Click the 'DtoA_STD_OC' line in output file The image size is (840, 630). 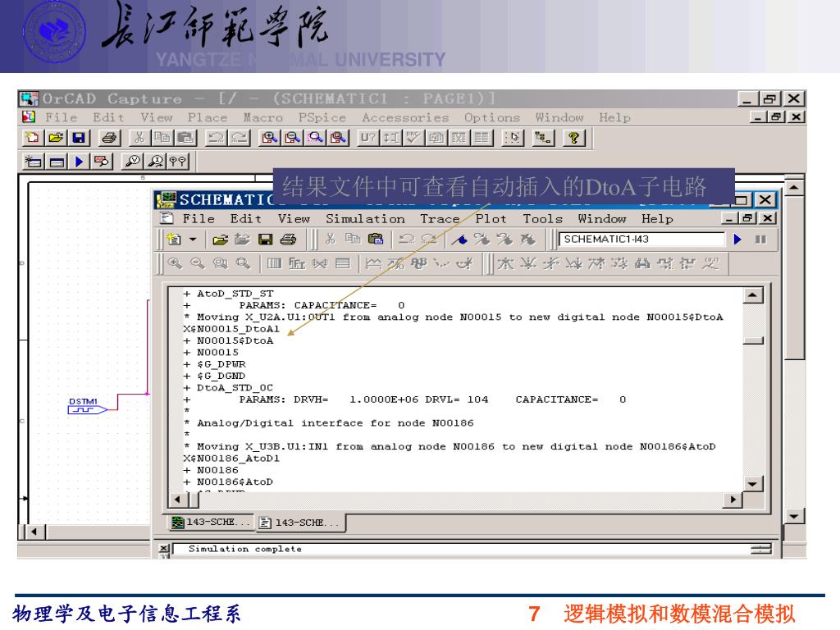235,387
